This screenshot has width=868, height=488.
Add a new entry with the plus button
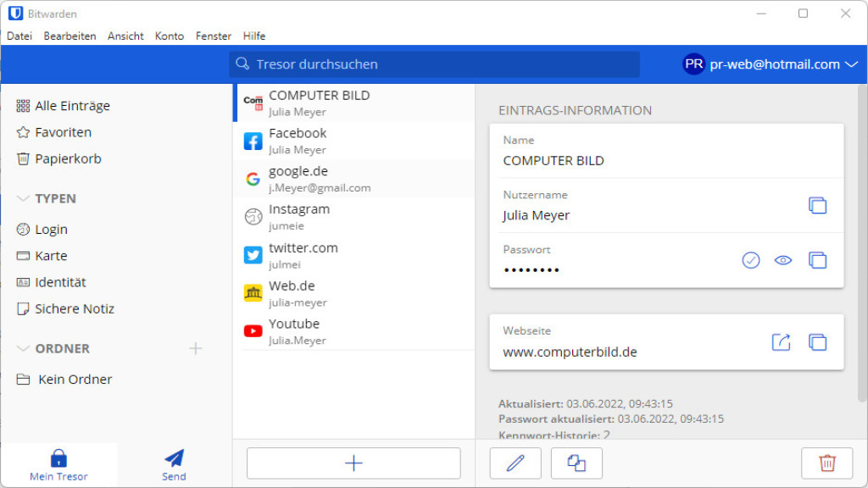pos(353,463)
